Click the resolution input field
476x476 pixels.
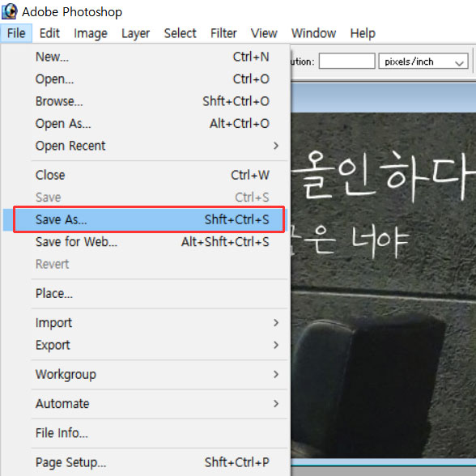click(346, 61)
